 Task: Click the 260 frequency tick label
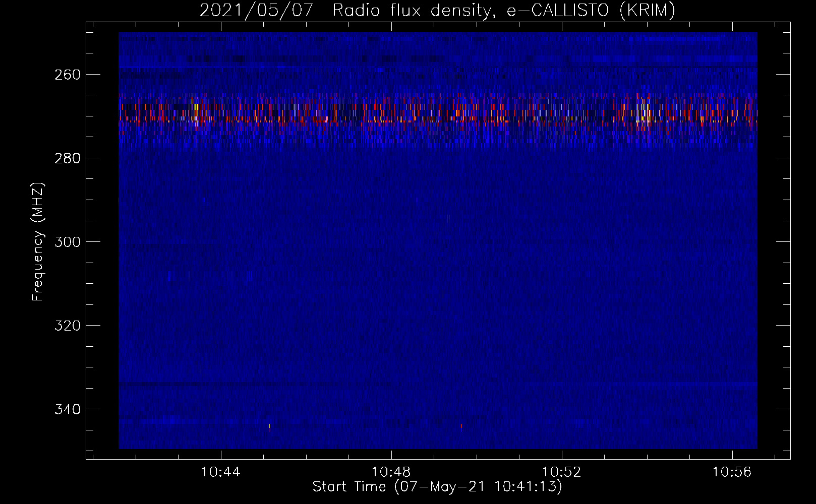68,75
